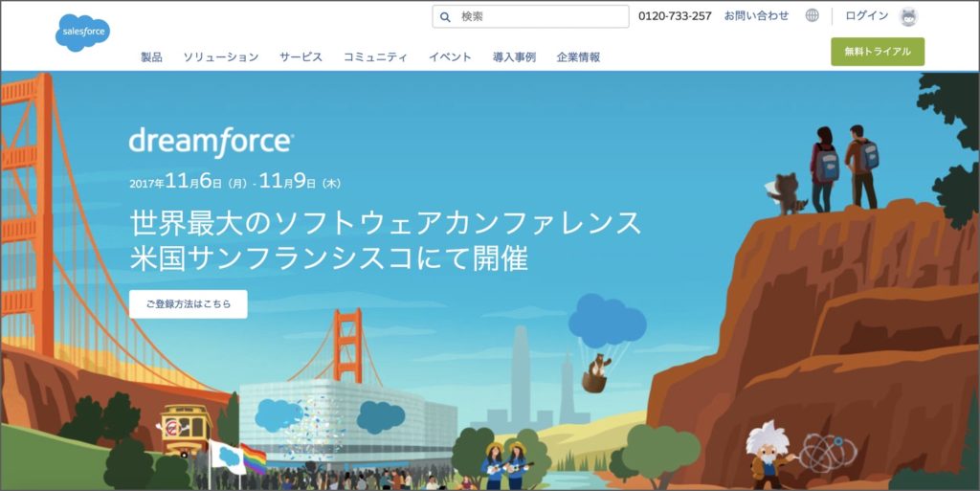
Task: Open the お問い合わせ link
Action: [x=756, y=15]
